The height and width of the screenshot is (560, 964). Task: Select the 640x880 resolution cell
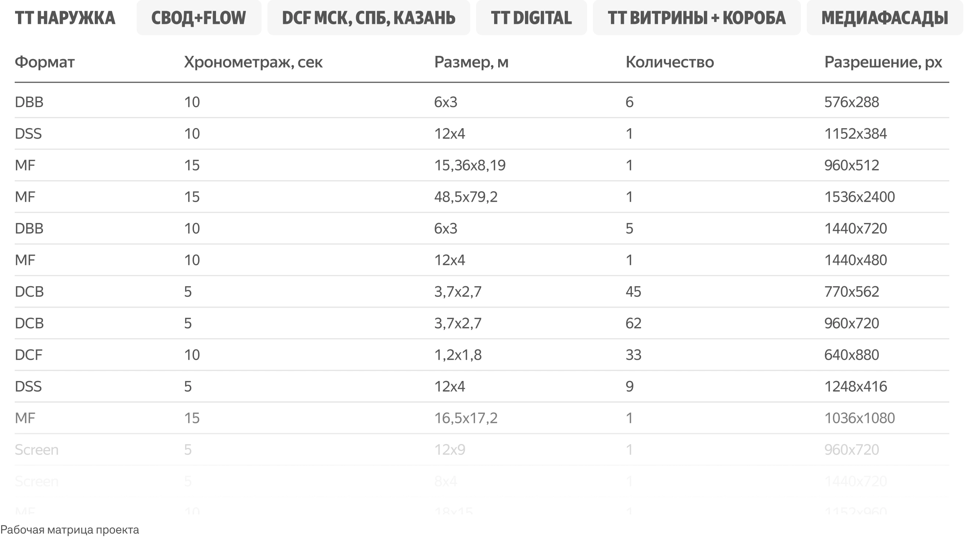852,355
